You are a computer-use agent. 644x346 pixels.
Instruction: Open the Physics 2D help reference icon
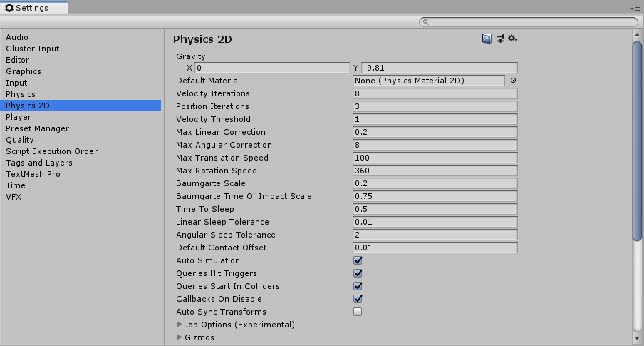point(487,39)
